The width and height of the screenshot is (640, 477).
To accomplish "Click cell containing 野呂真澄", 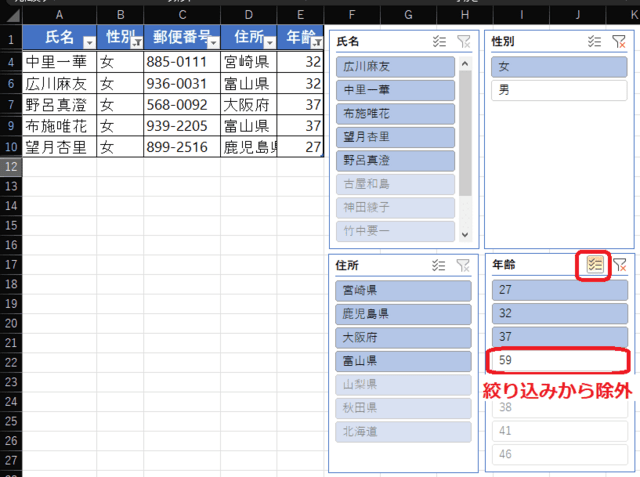I will 60,105.
